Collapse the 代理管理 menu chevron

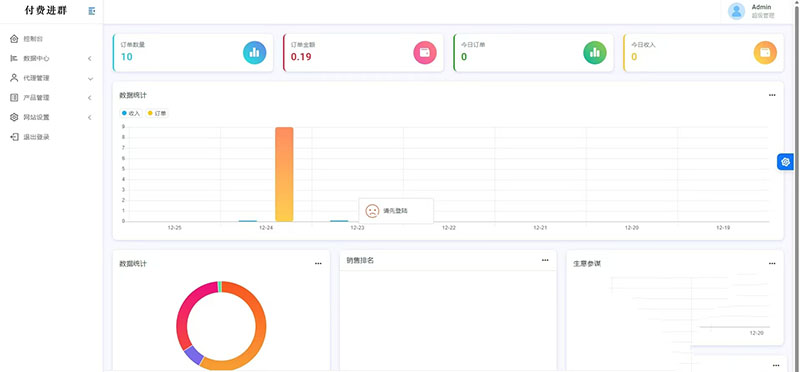(x=90, y=79)
